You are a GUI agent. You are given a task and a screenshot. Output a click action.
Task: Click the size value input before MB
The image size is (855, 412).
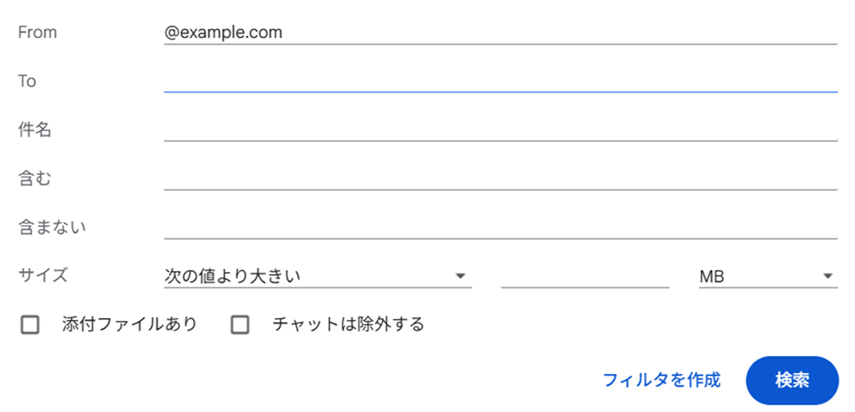(584, 275)
